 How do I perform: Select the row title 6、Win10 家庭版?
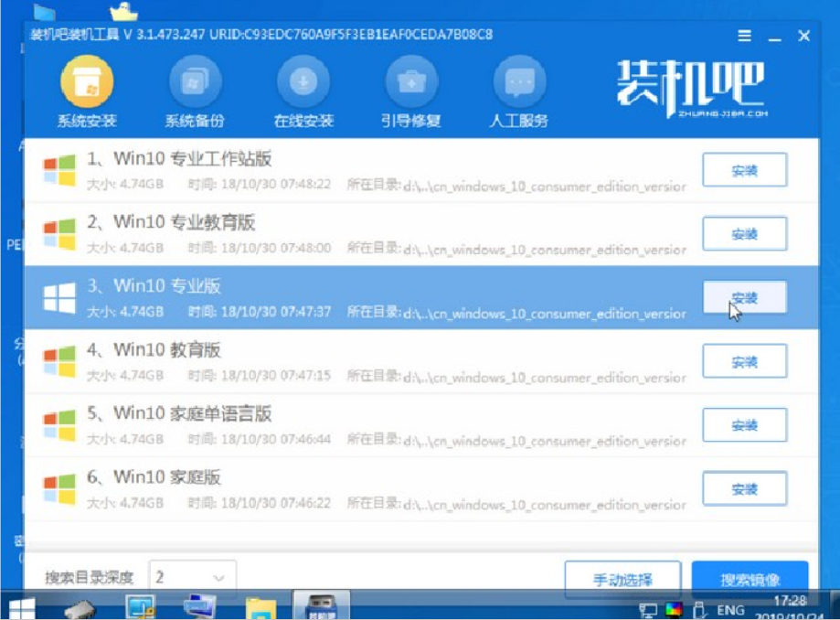click(154, 477)
